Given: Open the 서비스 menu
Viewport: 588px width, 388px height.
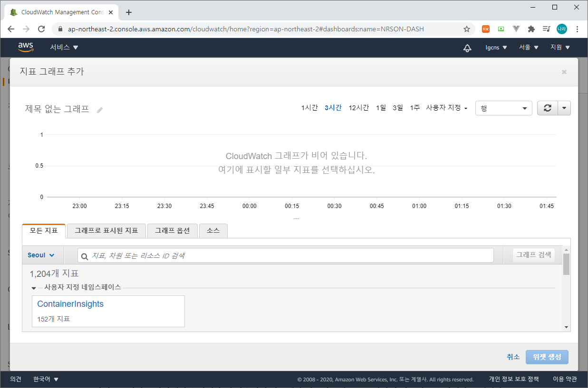Looking at the screenshot, I should click(x=64, y=47).
